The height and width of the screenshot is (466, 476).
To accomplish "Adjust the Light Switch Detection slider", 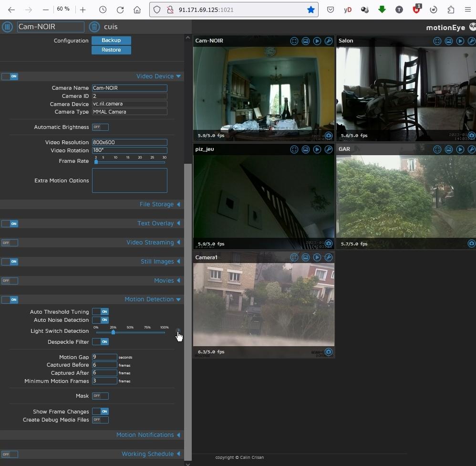I will (114, 332).
